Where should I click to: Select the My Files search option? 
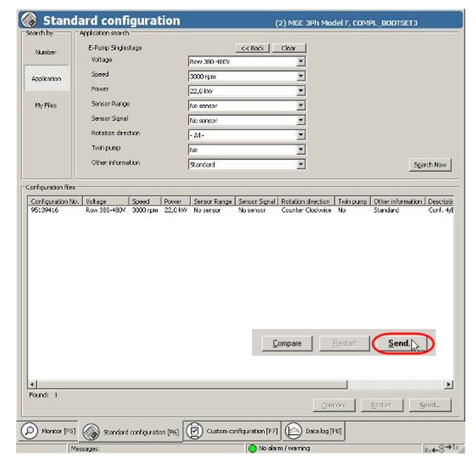pos(46,106)
